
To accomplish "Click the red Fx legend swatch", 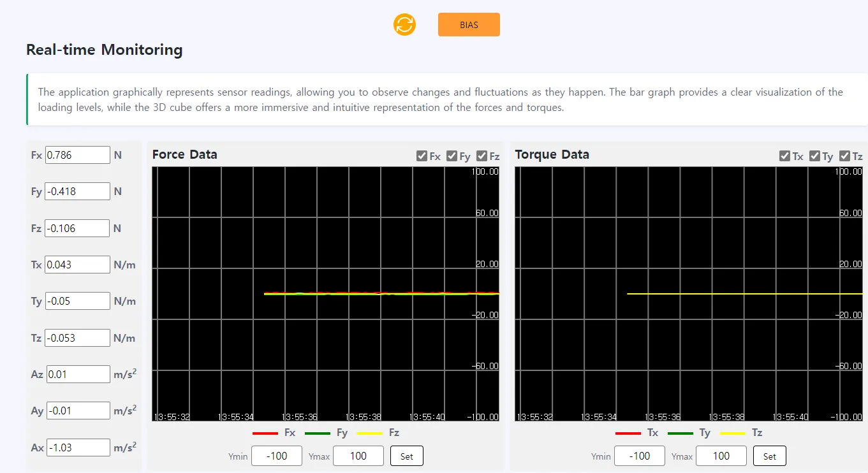I will point(265,433).
